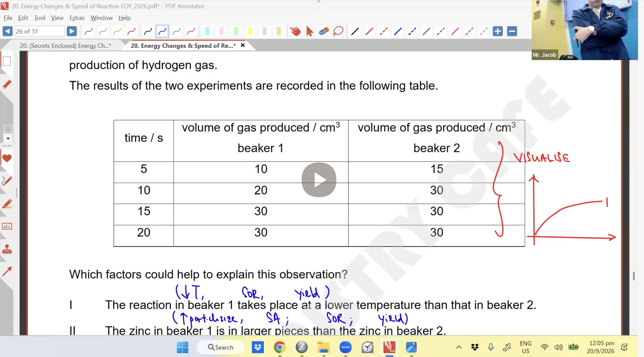
Task: Open File Explorer from taskbar
Action: point(323,347)
